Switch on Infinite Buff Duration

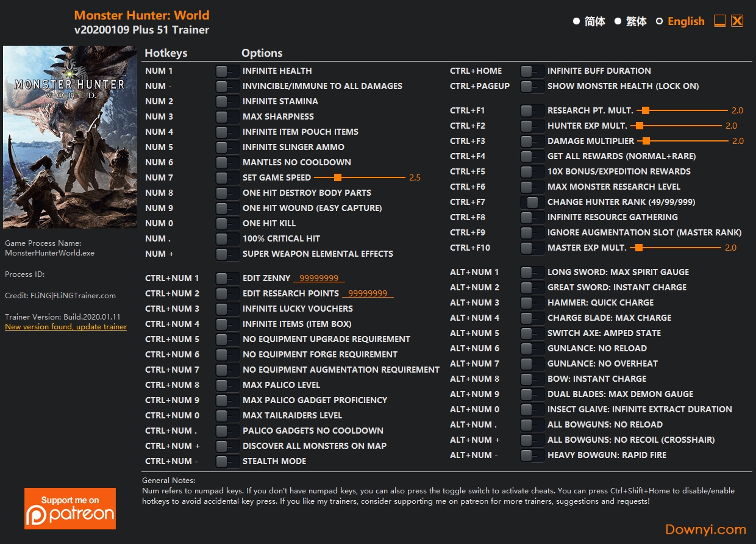point(532,71)
